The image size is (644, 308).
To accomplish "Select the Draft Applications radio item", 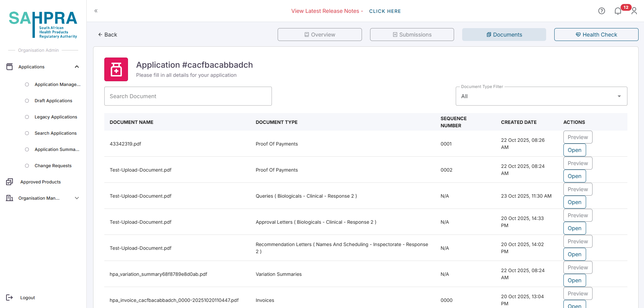I will pos(27,101).
